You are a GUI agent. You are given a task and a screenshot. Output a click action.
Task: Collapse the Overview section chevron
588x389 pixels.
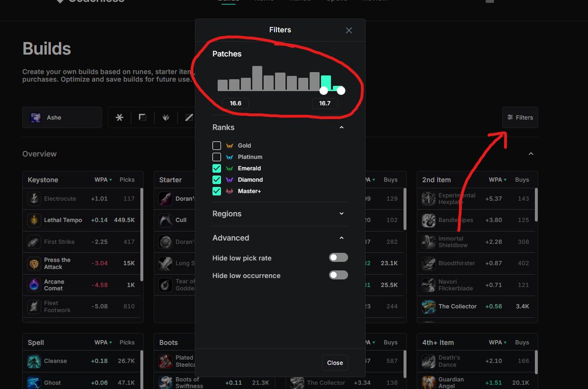click(531, 154)
